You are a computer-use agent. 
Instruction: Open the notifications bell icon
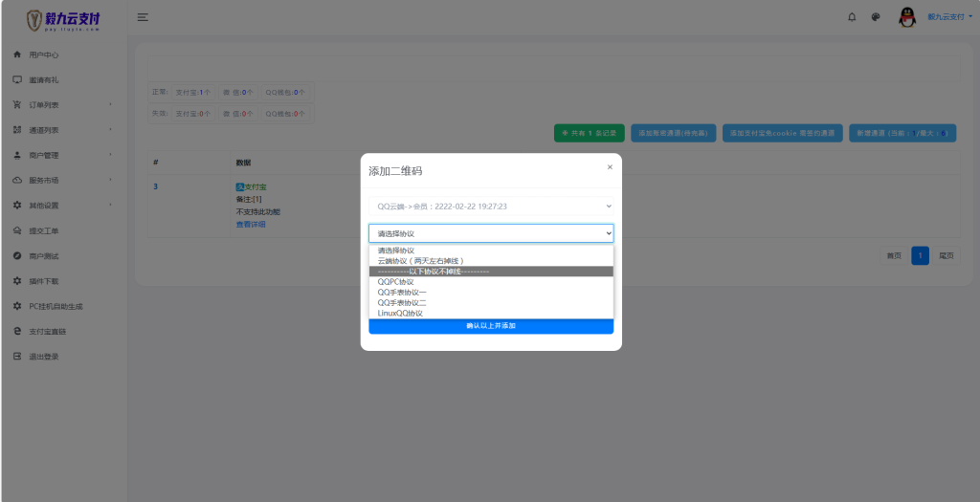point(852,17)
